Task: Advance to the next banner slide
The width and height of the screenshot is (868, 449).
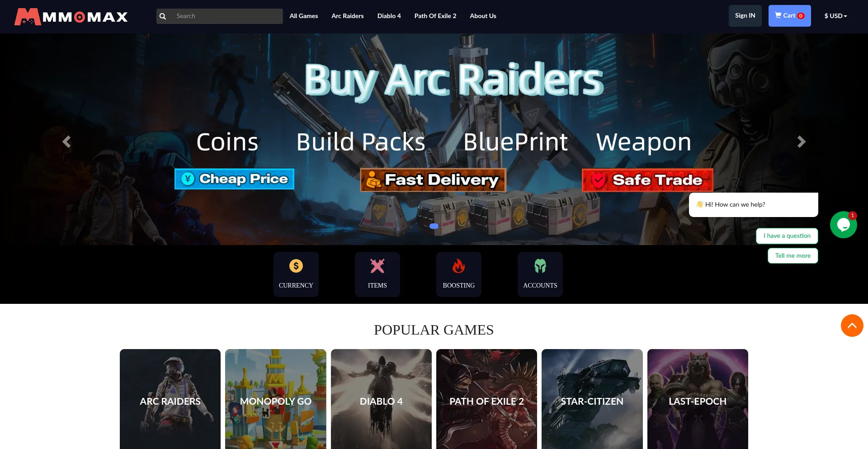Action: [801, 142]
